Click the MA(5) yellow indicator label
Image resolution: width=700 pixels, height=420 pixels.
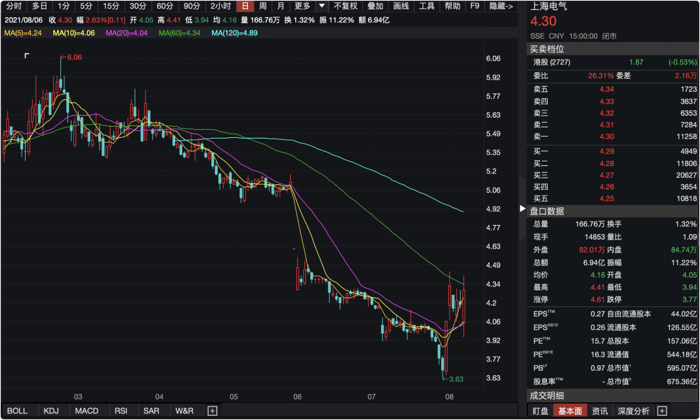point(22,33)
